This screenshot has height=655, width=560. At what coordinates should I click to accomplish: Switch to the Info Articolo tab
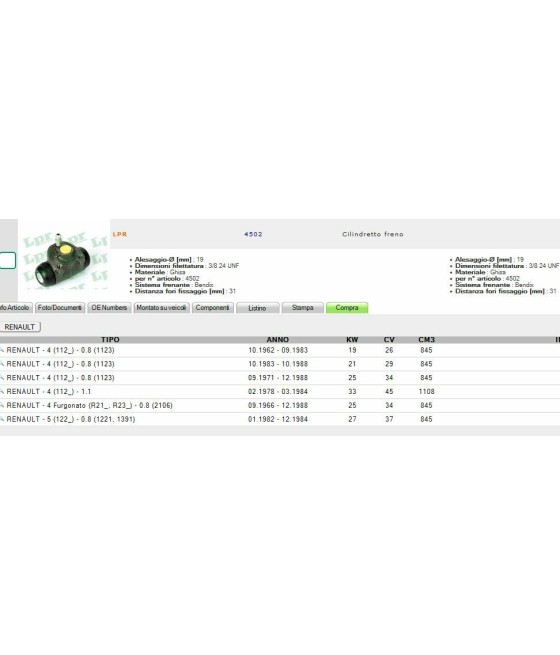(x=15, y=308)
